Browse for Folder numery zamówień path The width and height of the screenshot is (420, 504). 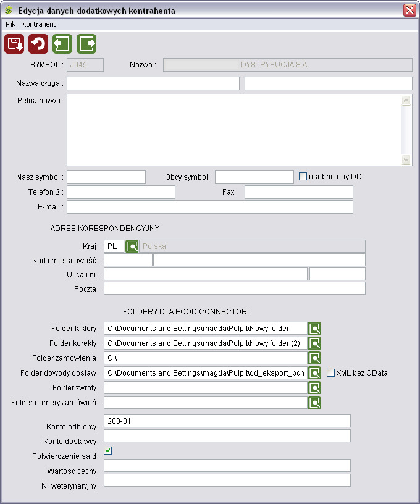click(314, 403)
